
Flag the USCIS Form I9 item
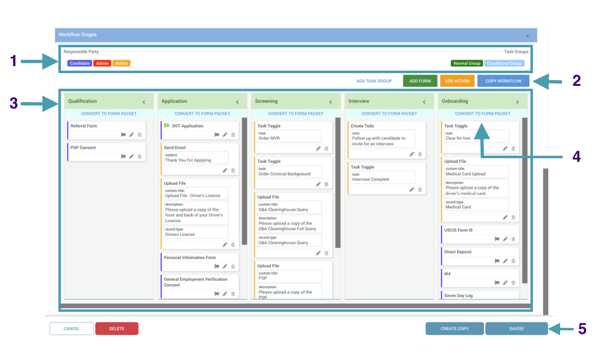click(x=497, y=239)
